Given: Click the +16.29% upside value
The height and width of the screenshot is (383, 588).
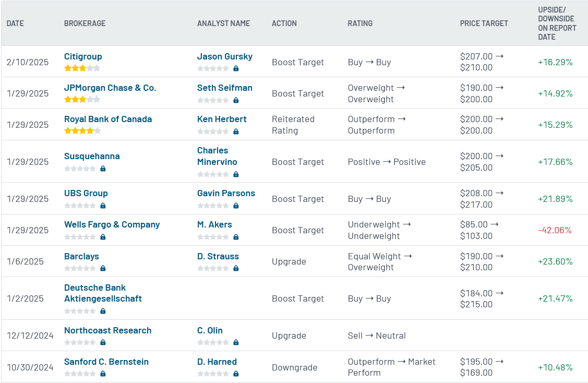Looking at the screenshot, I should pos(555,62).
